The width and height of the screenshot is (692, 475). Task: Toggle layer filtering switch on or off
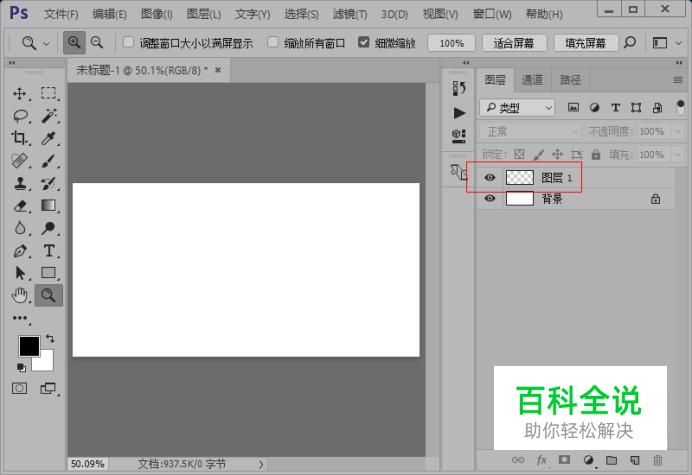[x=680, y=107]
